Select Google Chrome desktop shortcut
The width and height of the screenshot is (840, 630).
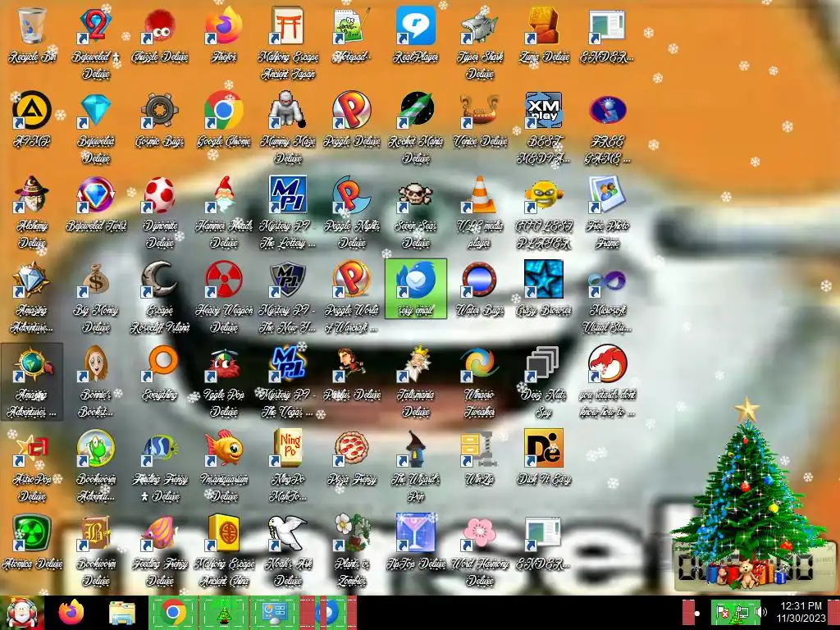tap(224, 120)
